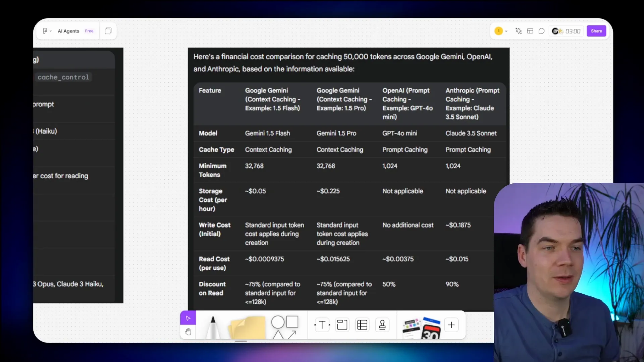Click the 'No additional cost' cell
Image resolution: width=644 pixels, height=362 pixels.
[408, 225]
